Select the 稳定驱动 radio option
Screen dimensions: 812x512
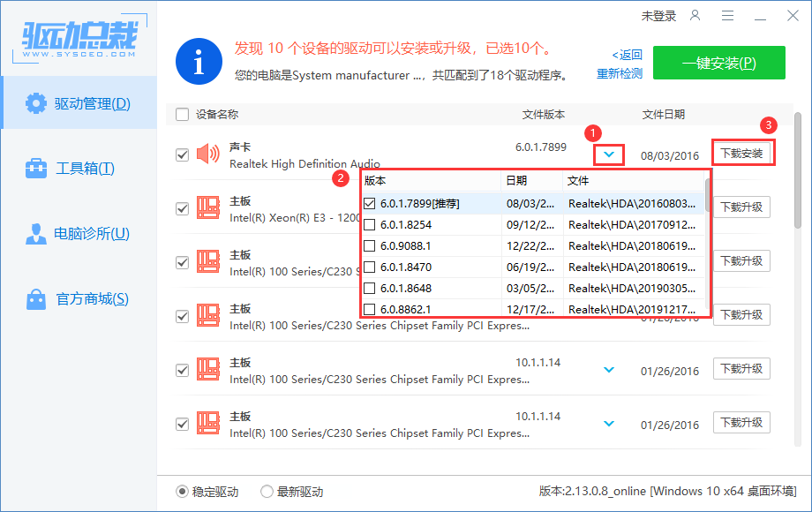click(182, 492)
